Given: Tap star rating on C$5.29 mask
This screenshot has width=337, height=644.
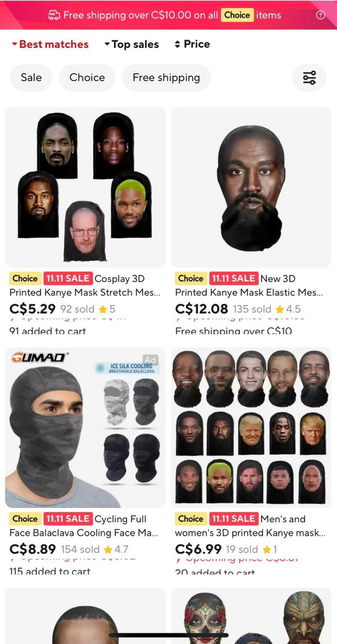Looking at the screenshot, I should (x=107, y=309).
